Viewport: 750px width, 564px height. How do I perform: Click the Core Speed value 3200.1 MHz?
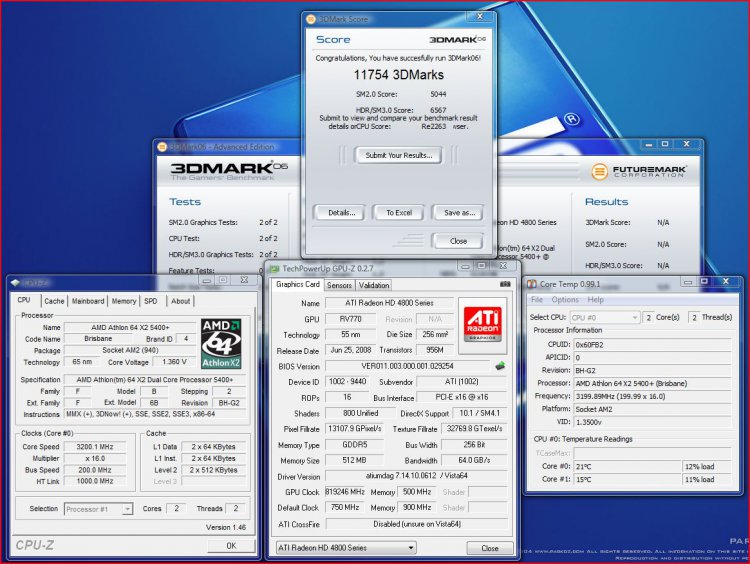[95, 447]
